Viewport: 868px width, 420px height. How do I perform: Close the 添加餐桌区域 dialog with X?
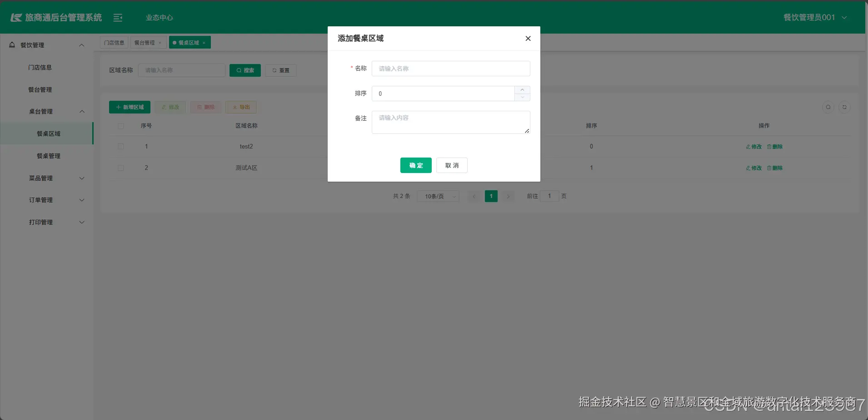click(528, 39)
